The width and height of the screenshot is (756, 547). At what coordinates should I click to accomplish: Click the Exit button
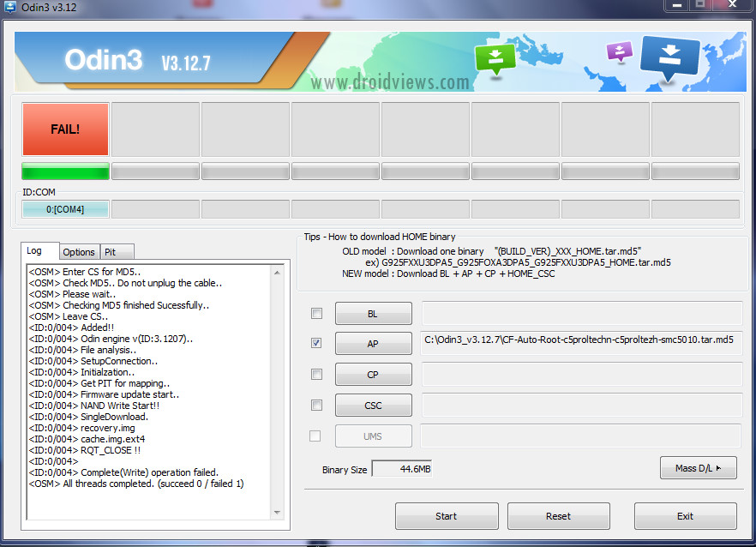pyautogui.click(x=685, y=516)
